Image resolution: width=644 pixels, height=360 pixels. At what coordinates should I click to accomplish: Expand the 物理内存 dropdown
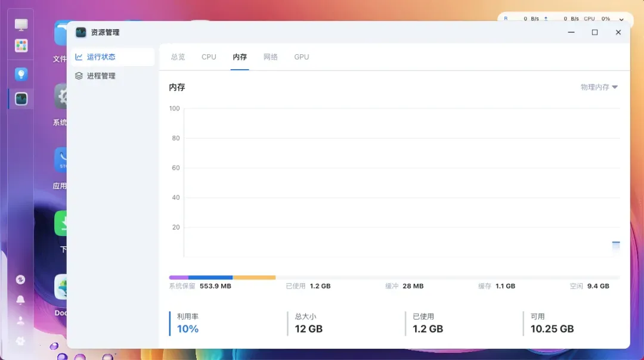[599, 87]
